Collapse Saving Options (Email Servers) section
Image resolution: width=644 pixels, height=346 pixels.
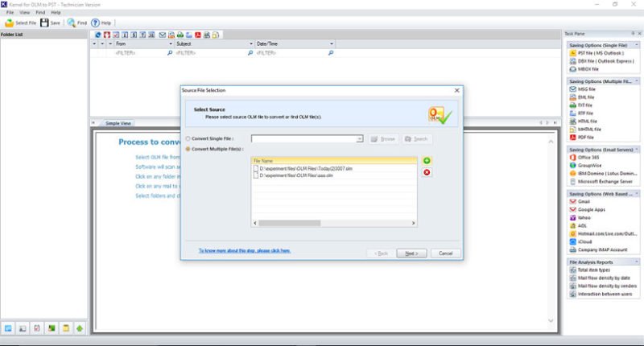[x=637, y=150]
